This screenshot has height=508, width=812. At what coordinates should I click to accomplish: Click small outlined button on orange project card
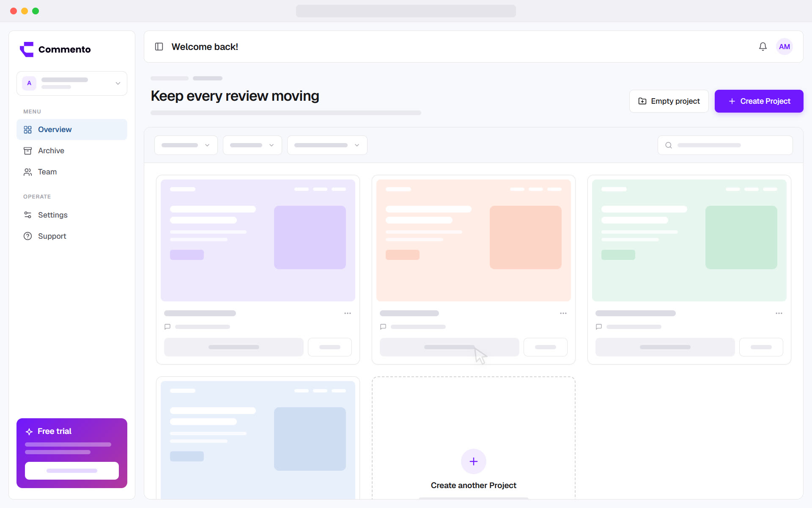point(546,347)
